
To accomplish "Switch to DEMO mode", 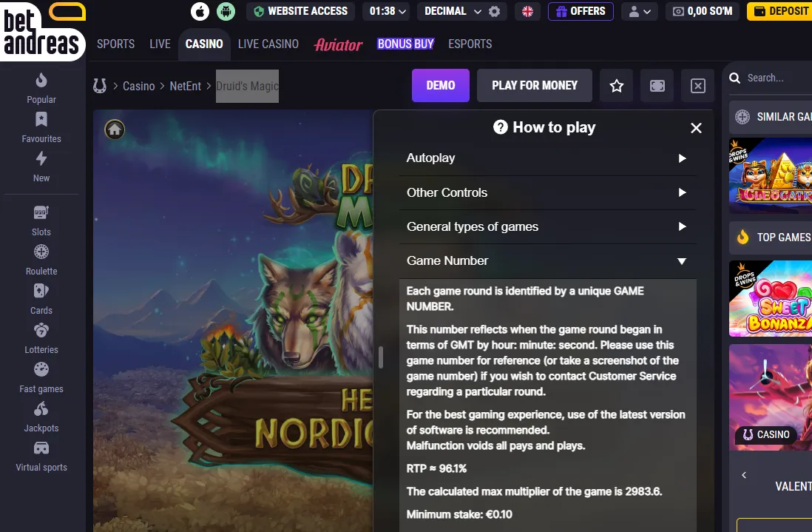I will pyautogui.click(x=441, y=86).
